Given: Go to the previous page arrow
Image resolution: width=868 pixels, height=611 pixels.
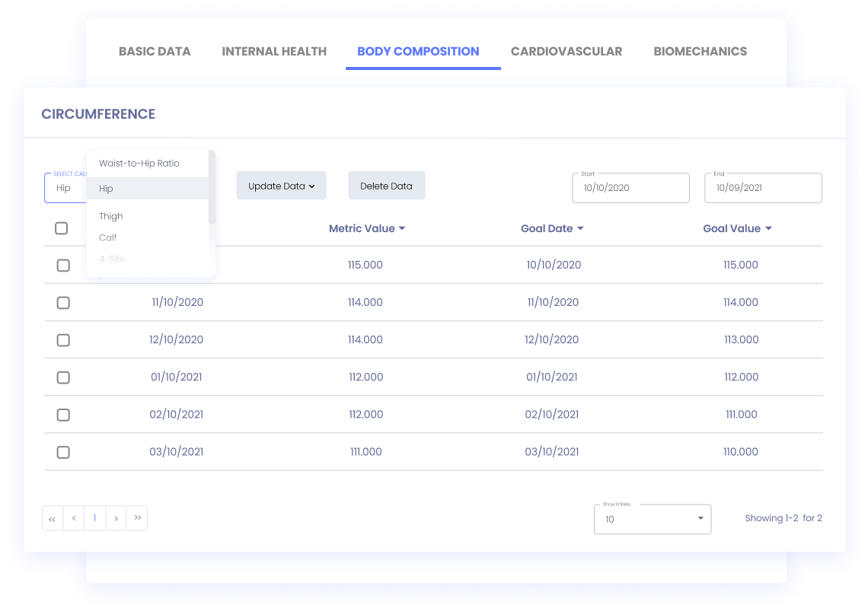Looking at the screenshot, I should pyautogui.click(x=74, y=519).
